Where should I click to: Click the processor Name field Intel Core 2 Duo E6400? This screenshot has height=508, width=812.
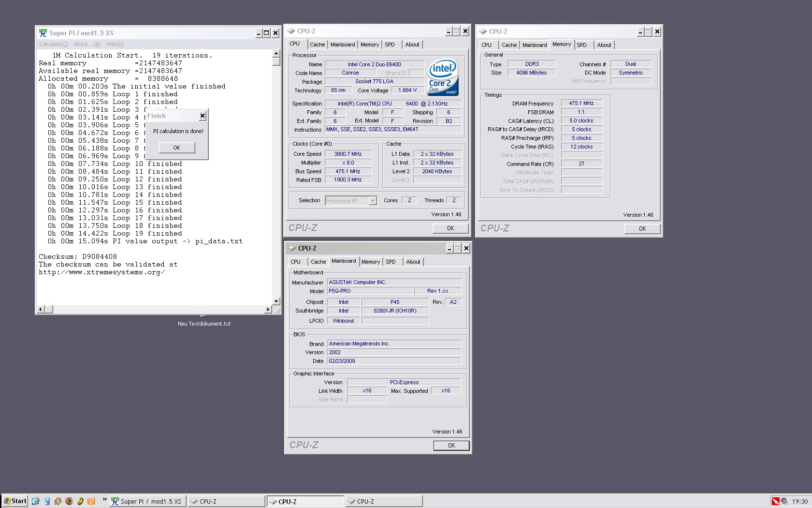pyautogui.click(x=375, y=64)
